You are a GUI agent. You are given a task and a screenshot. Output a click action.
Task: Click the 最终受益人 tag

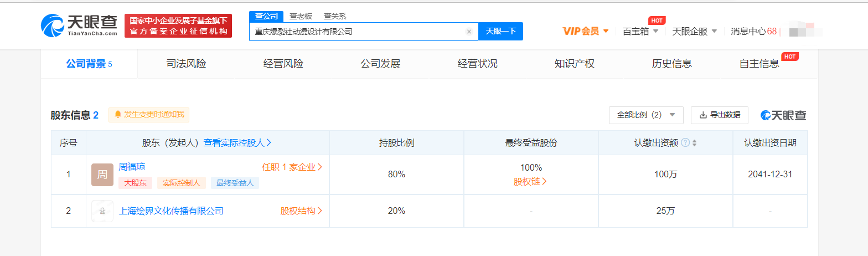tap(235, 183)
